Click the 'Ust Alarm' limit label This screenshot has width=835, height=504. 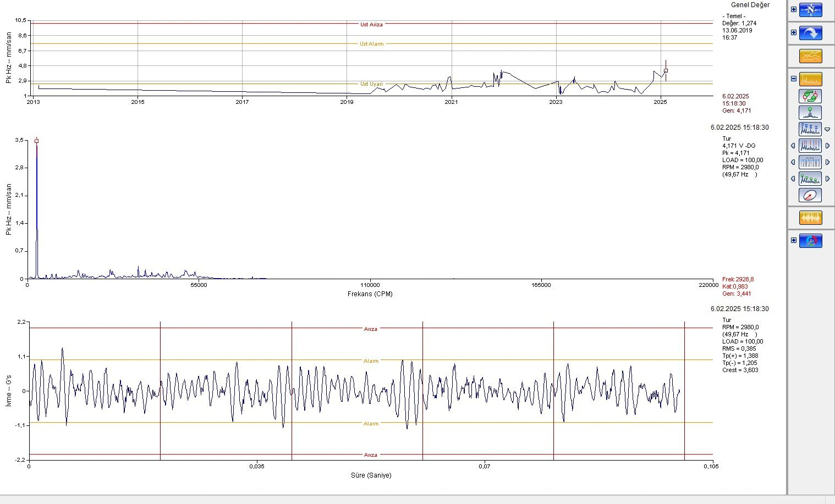(x=372, y=44)
